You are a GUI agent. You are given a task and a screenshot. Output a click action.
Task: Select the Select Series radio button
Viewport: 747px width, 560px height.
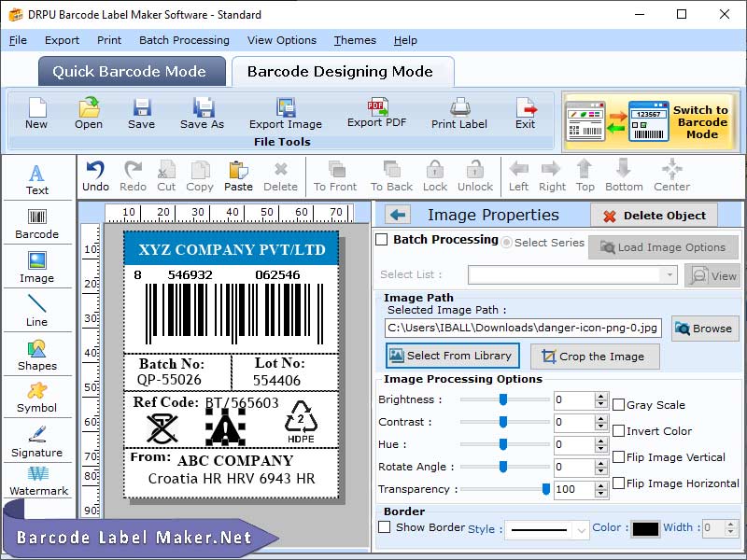[507, 243]
